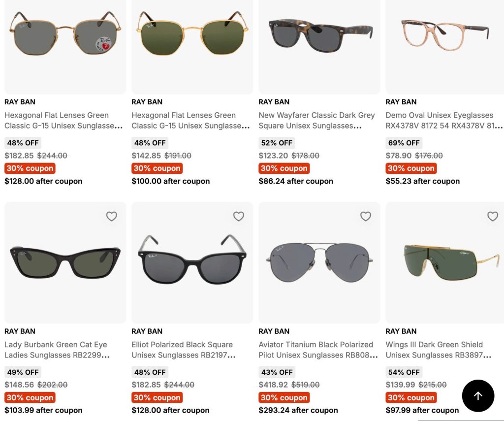Click the back-to-top arrow button

click(x=478, y=395)
